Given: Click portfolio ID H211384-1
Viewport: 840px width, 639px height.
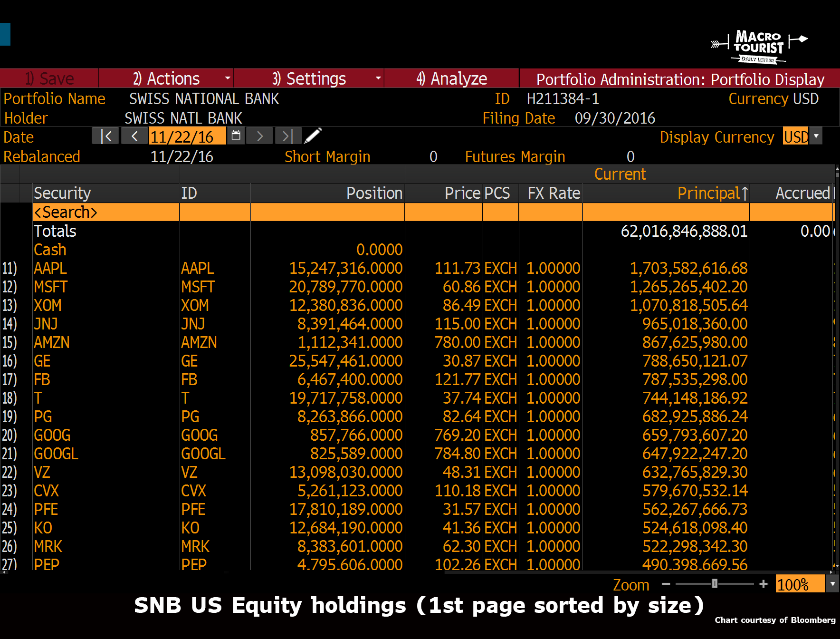Looking at the screenshot, I should (563, 98).
